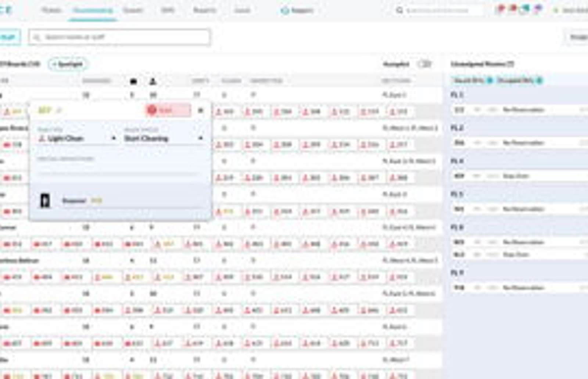Click the red status badge in the popup header
Viewport: 588px width, 379px height.
[x=169, y=110]
